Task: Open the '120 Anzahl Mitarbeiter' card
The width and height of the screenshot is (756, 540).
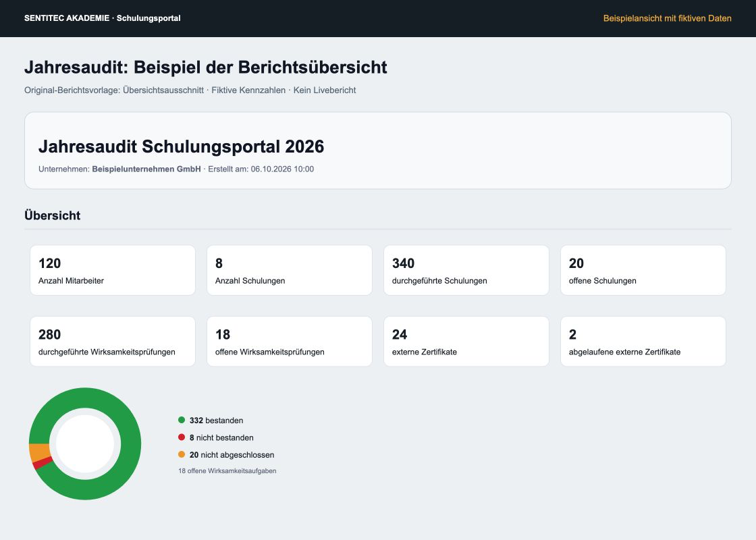Action: tap(113, 270)
